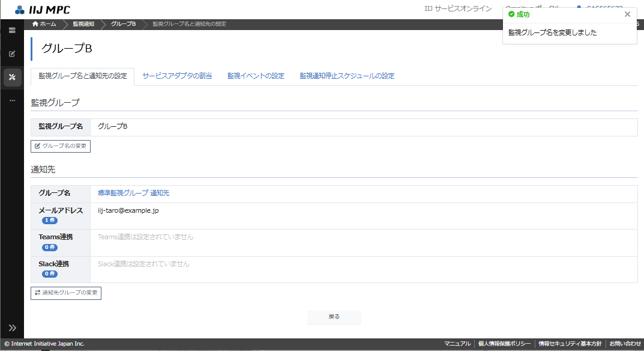Click the グループB page heading
The height and width of the screenshot is (351, 644).
67,49
